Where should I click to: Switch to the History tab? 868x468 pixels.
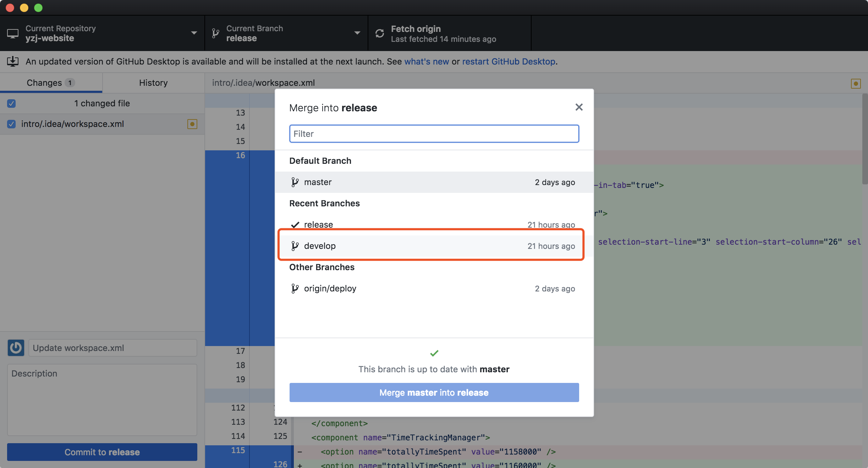153,83
